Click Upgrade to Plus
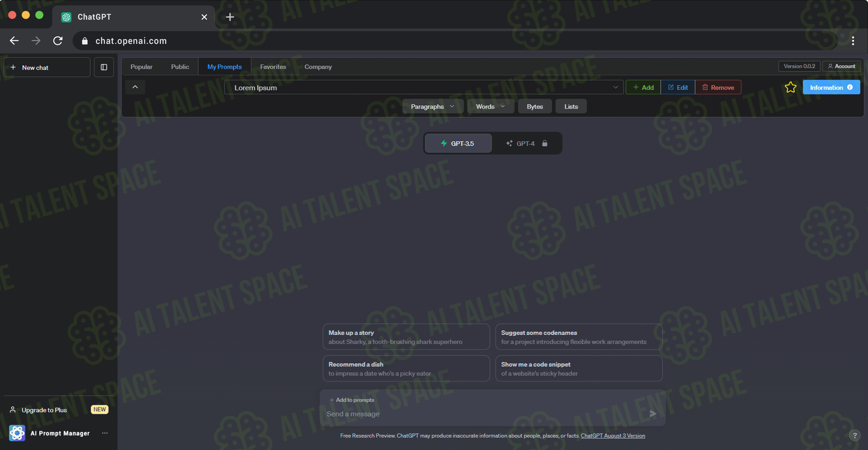 44,410
